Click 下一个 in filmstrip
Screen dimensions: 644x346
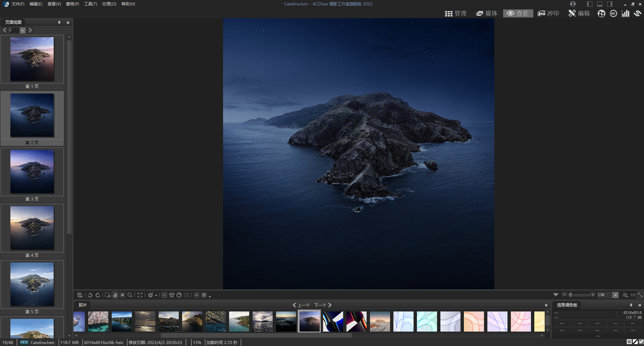323,305
